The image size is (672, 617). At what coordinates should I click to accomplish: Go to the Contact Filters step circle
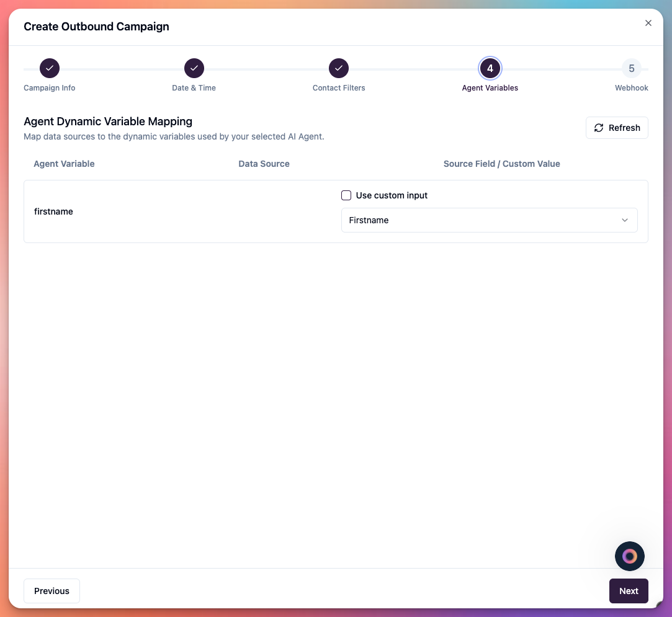[x=339, y=68]
